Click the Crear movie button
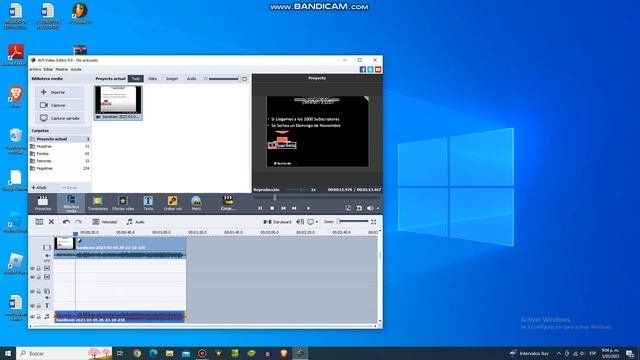The image size is (640, 360). pyautogui.click(x=228, y=203)
